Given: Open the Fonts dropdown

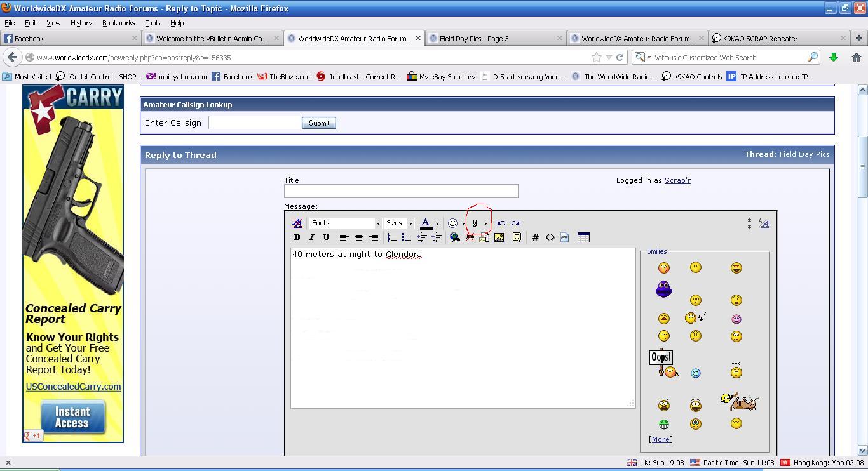Looking at the screenshot, I should 346,223.
